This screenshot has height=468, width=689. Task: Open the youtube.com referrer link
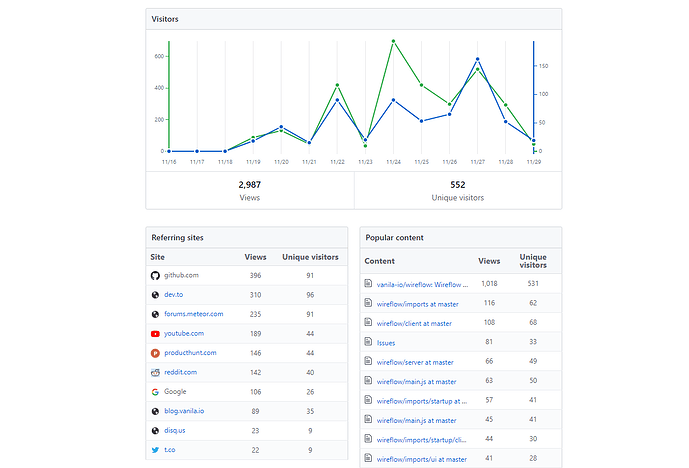tap(184, 333)
